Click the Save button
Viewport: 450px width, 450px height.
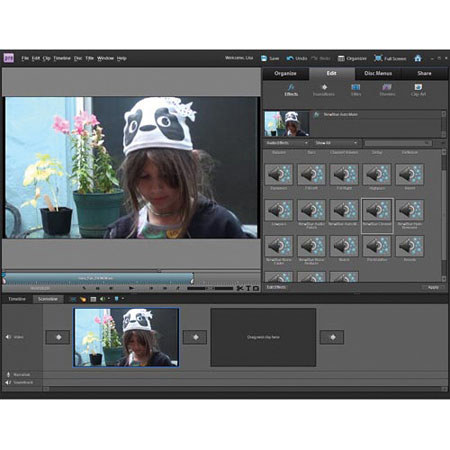tap(270, 58)
